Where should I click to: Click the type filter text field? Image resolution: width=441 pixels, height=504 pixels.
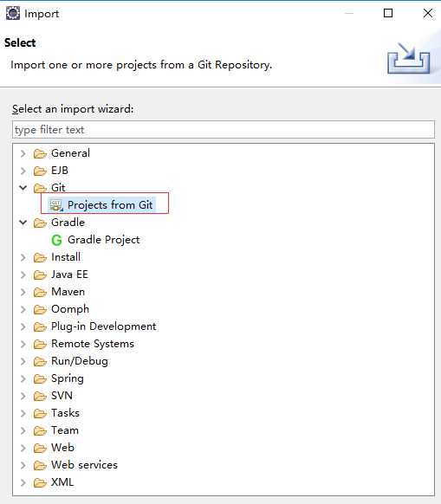(224, 130)
